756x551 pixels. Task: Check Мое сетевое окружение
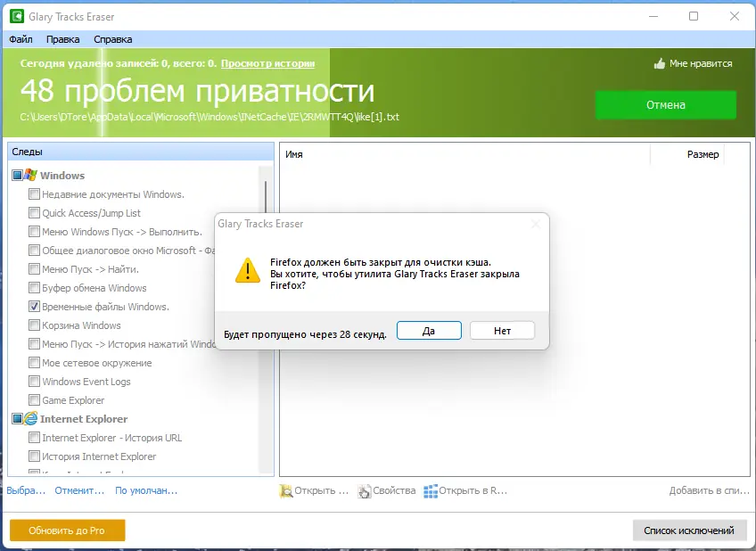(x=34, y=363)
